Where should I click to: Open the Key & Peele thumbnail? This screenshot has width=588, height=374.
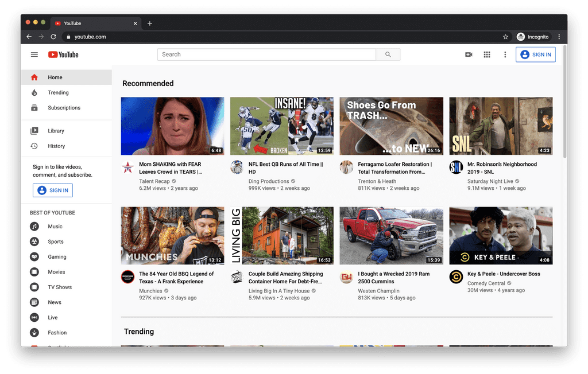pos(501,236)
